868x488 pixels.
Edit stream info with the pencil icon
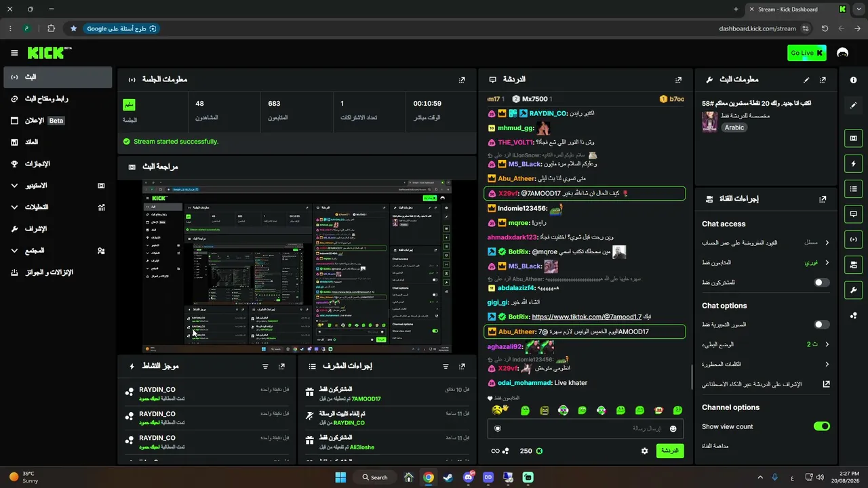point(806,80)
